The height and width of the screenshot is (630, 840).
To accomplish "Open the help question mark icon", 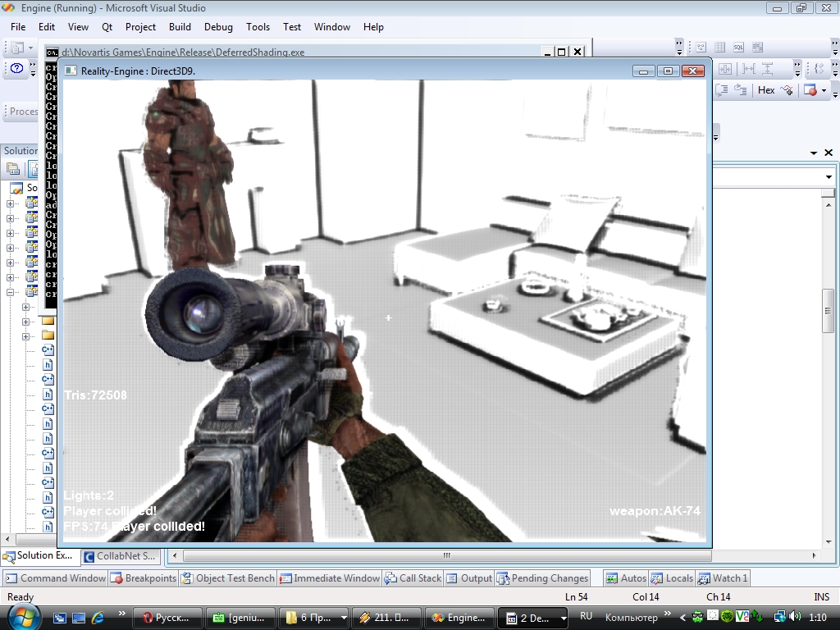I will click(x=16, y=69).
